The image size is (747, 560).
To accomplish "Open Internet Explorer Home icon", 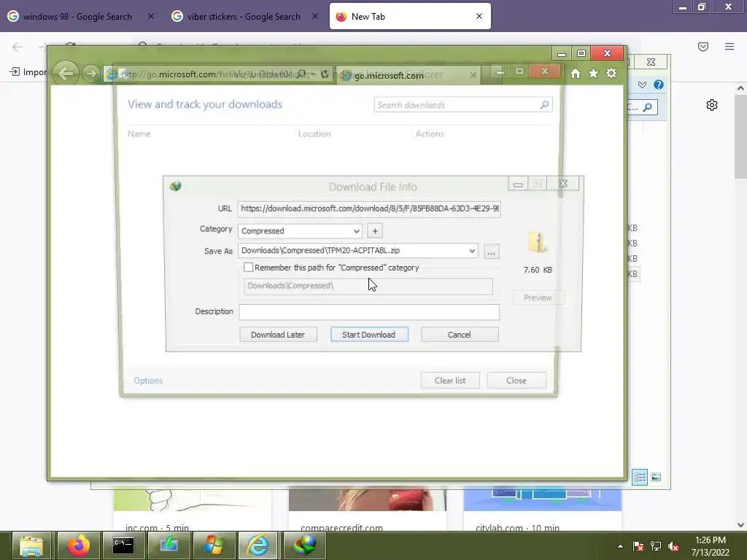I will [576, 74].
